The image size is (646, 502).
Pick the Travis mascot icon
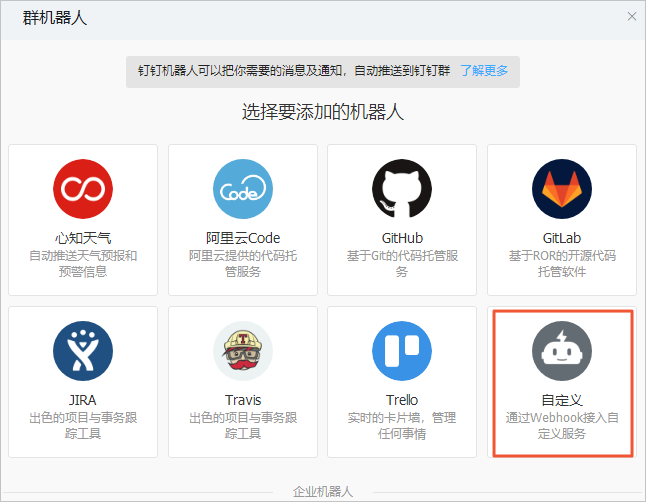point(243,351)
